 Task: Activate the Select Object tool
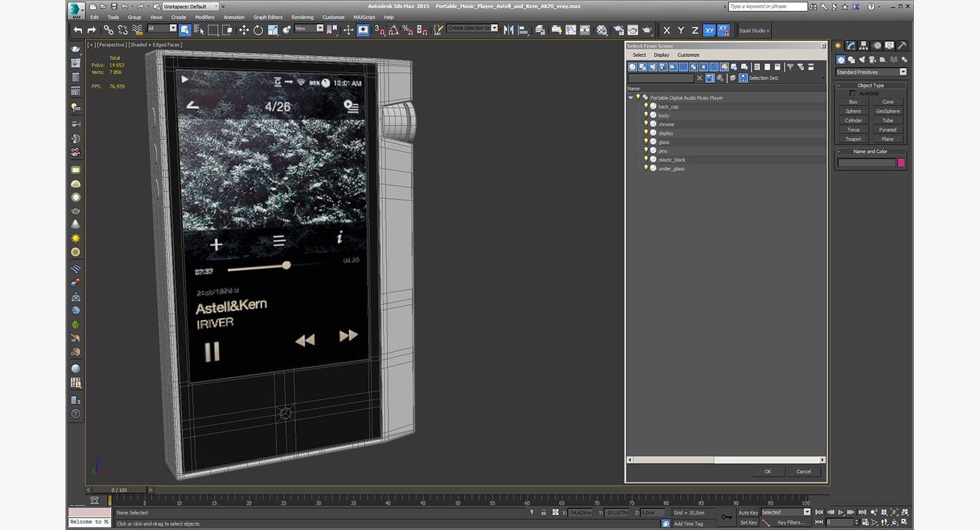tap(185, 30)
